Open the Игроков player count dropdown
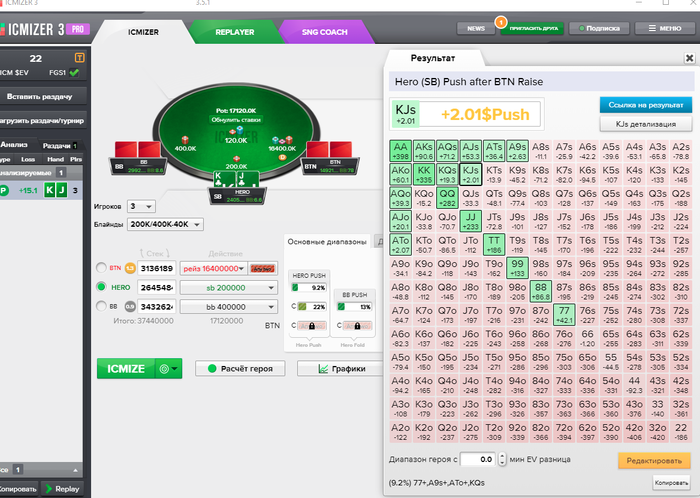 pyautogui.click(x=141, y=206)
